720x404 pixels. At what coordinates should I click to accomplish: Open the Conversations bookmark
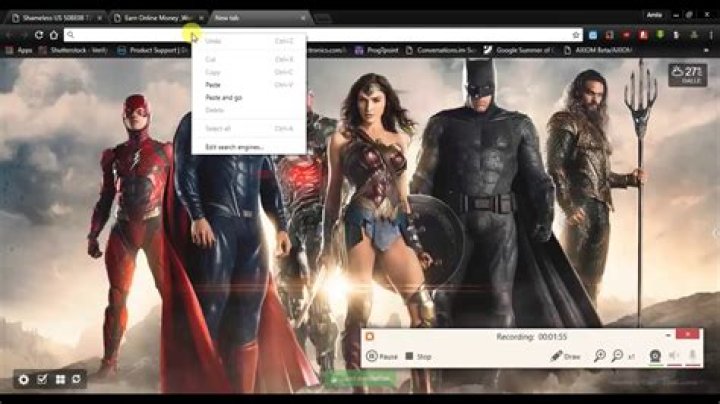click(440, 50)
